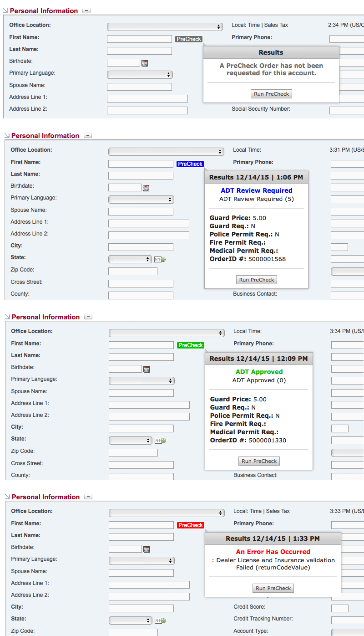The height and width of the screenshot is (636, 364).
Task: Click state lookup icon in red PreCheck form
Action: pyautogui.click(x=160, y=621)
